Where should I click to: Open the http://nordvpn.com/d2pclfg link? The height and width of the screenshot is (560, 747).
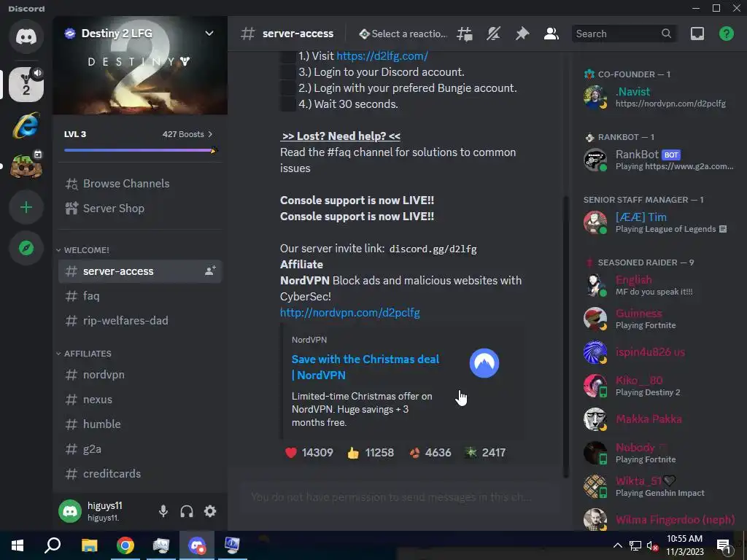pos(349,313)
